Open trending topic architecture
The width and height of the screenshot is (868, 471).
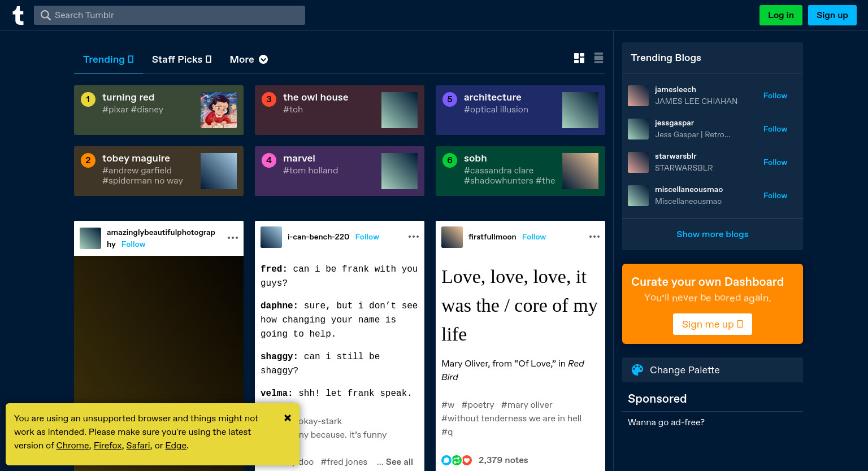(x=520, y=110)
